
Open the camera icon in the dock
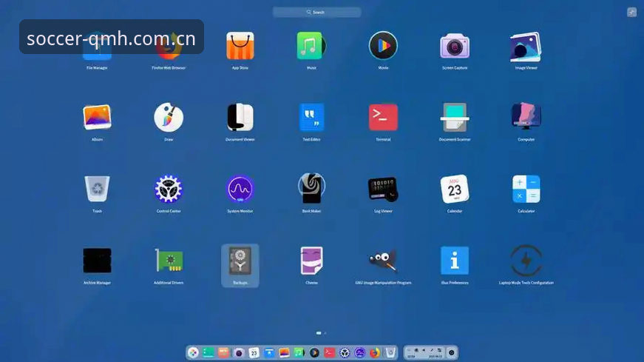[239, 352]
